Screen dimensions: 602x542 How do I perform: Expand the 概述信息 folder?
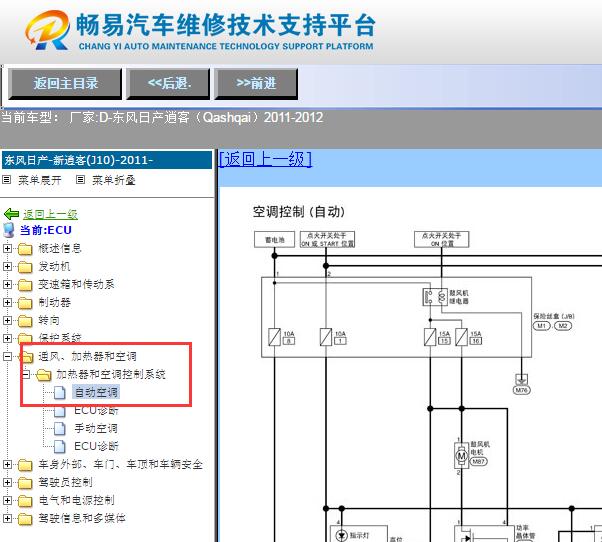7,248
